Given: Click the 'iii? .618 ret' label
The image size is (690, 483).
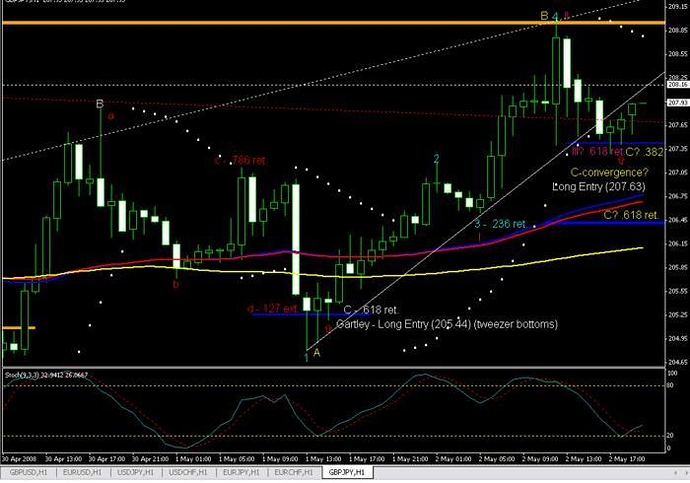Looking at the screenshot, I should (x=597, y=151).
